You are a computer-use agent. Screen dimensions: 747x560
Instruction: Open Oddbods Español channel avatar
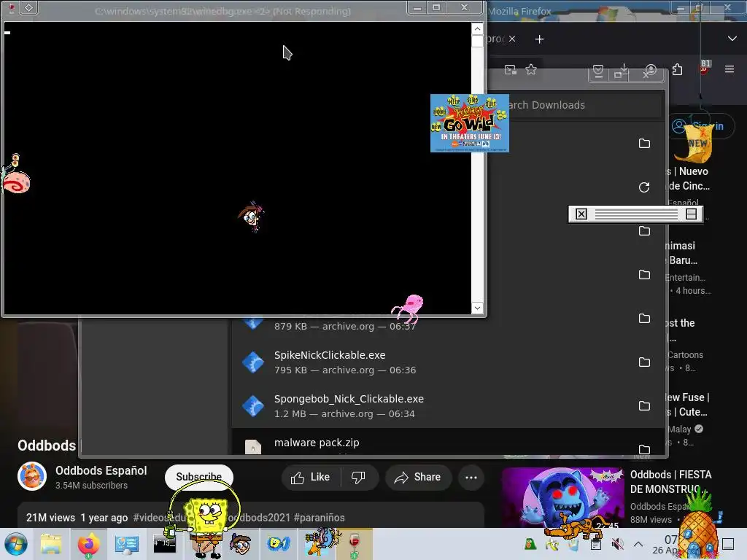click(x=32, y=476)
